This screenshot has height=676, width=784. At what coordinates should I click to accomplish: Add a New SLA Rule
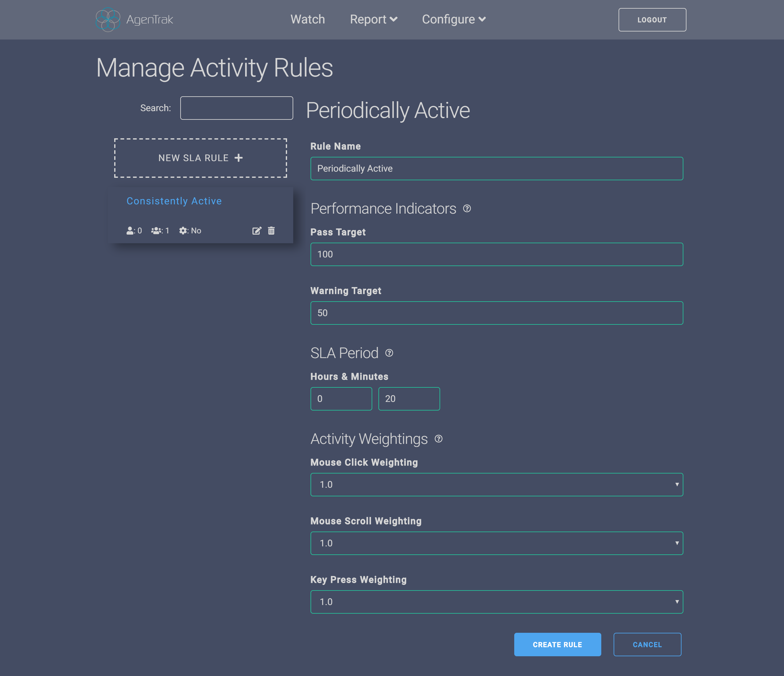(x=201, y=158)
